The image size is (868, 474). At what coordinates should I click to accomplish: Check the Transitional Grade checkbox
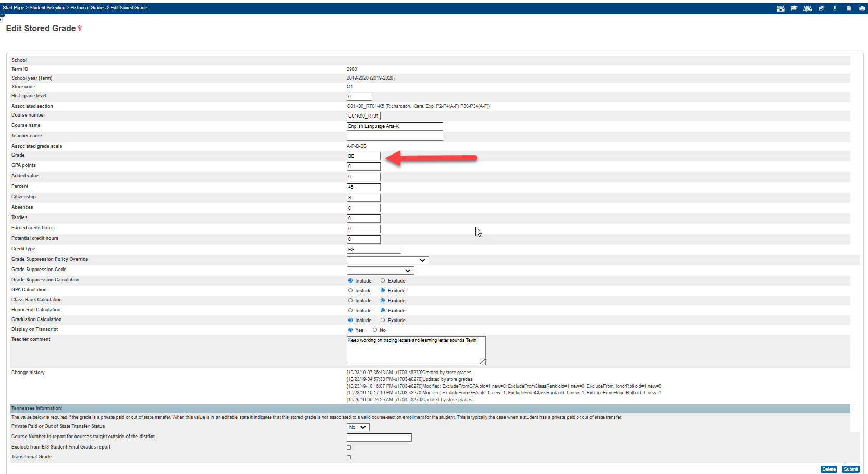348,457
